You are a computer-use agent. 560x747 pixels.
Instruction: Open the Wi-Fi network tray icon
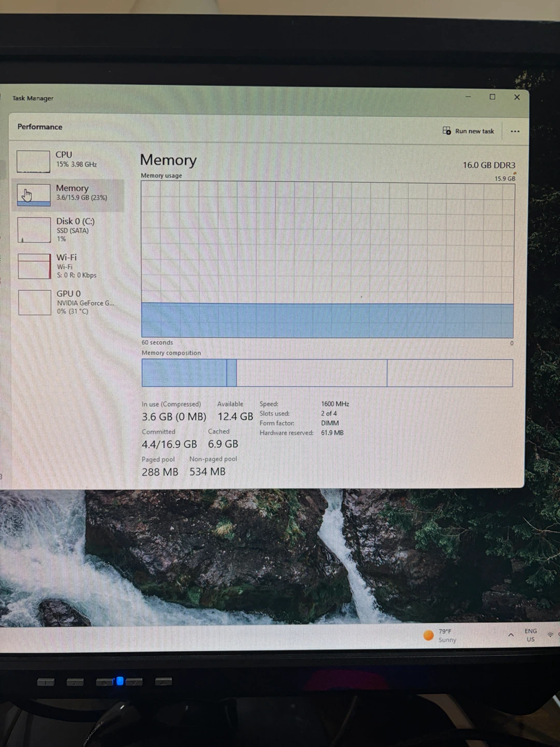tap(550, 635)
